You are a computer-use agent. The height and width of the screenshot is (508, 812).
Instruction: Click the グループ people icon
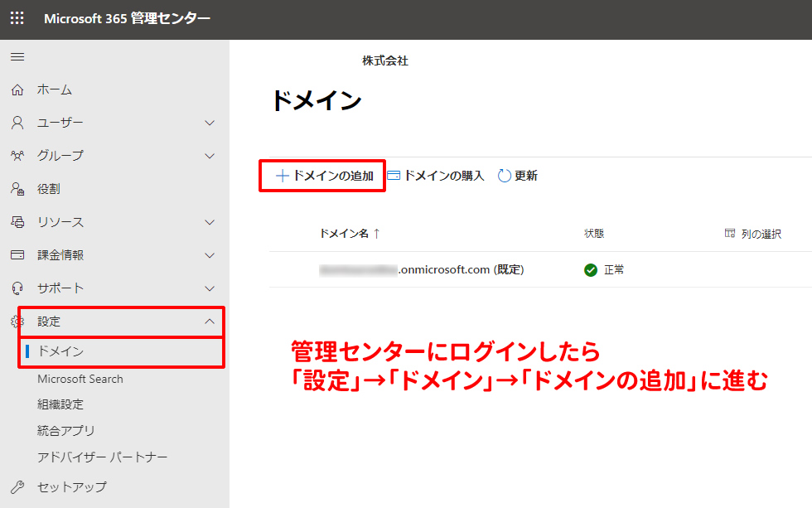tap(17, 155)
